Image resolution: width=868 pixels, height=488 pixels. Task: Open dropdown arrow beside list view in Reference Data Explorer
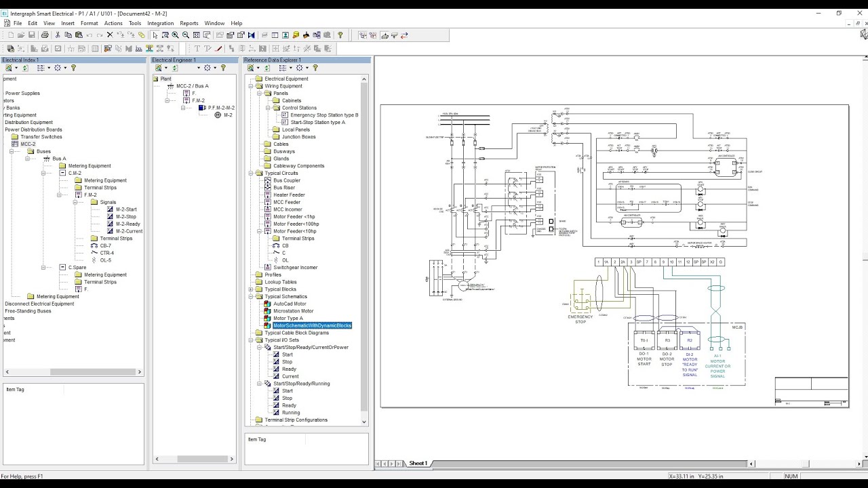[x=291, y=68]
